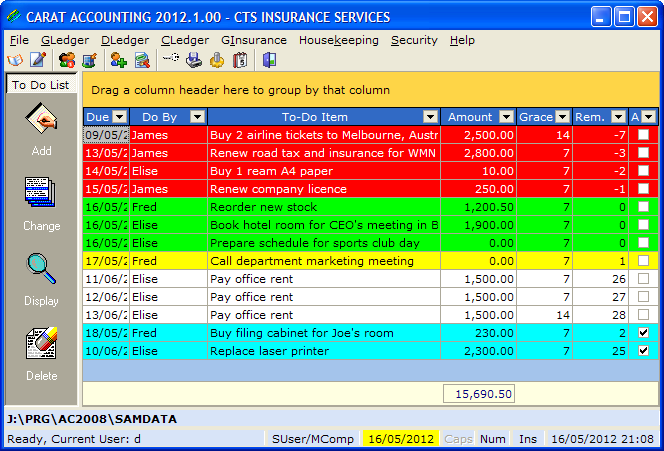Tick the checkbox for Call department marketing meeting
Image resolution: width=664 pixels, height=451 pixels.
[x=643, y=260]
